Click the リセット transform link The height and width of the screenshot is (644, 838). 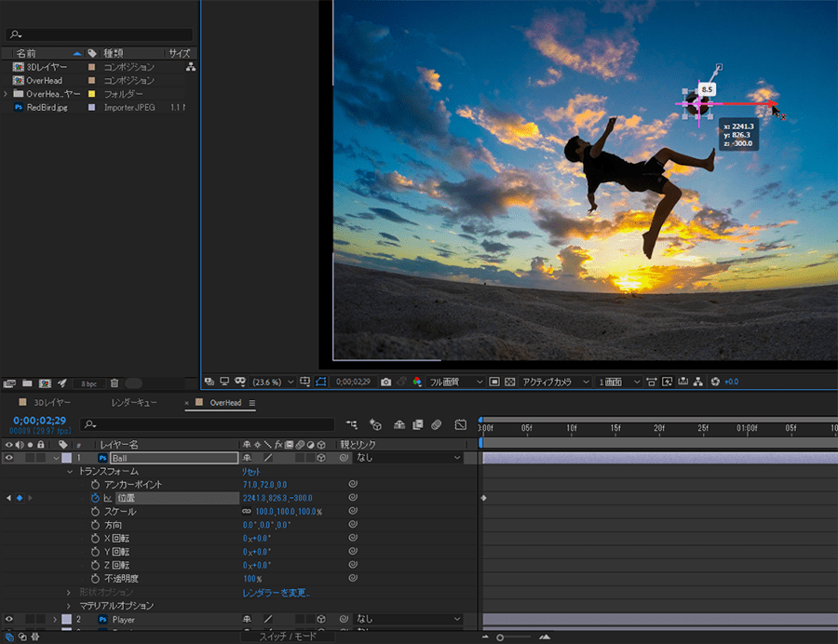pos(251,472)
